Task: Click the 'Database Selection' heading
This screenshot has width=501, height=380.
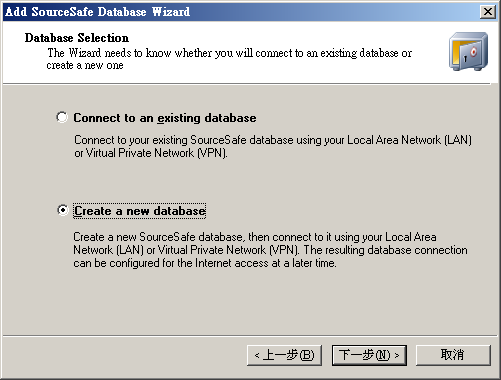Action: pos(77,38)
